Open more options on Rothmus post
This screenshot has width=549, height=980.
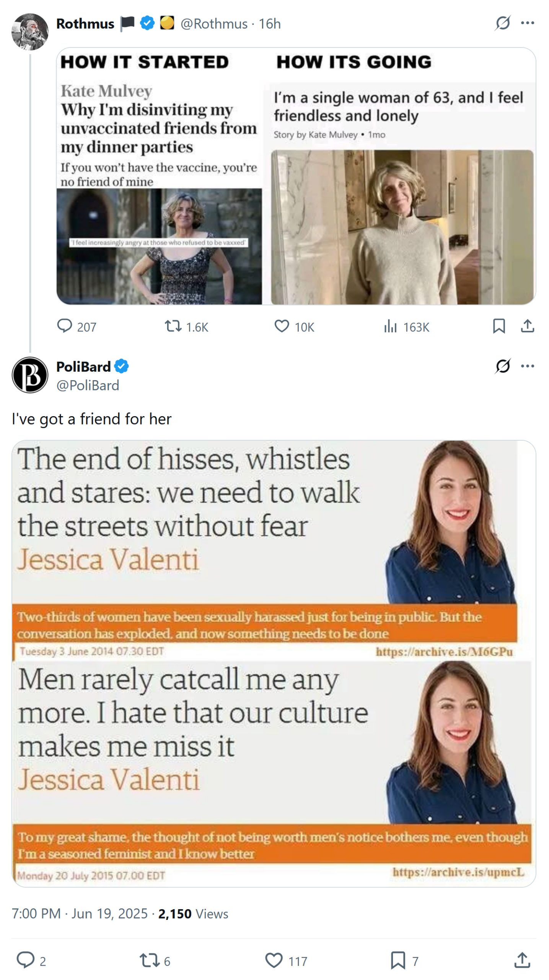click(x=528, y=23)
